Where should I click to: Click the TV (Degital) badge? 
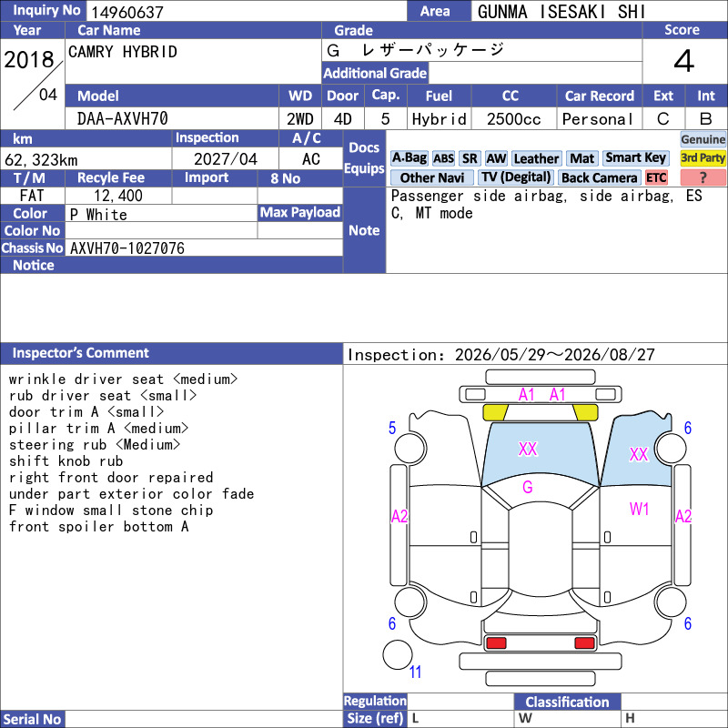point(515,177)
